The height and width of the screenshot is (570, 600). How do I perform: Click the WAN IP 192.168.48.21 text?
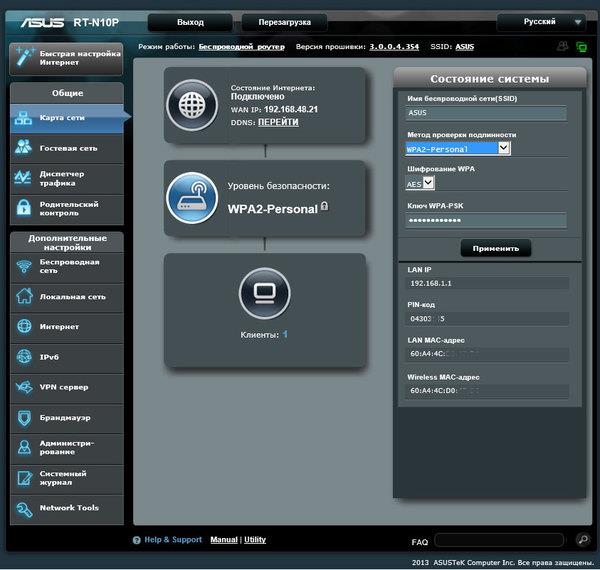click(x=291, y=109)
